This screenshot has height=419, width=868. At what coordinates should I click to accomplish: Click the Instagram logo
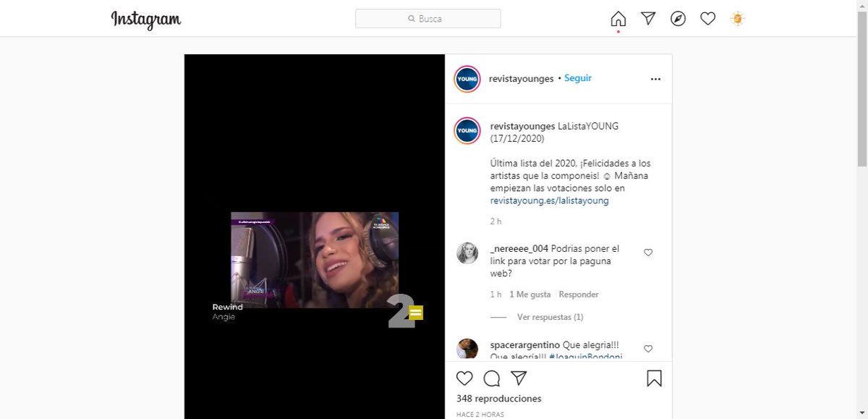[x=146, y=20]
